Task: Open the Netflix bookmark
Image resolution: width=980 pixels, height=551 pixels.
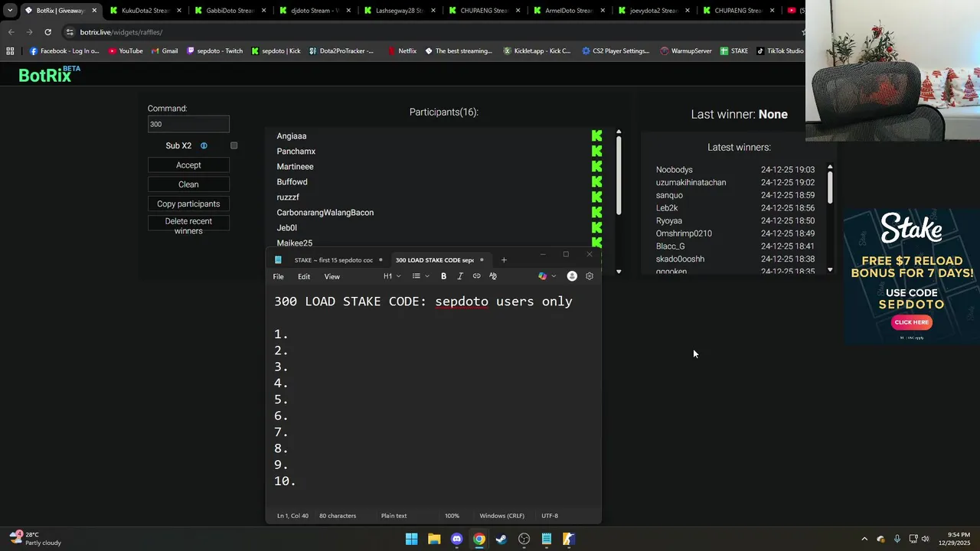Action: [402, 51]
